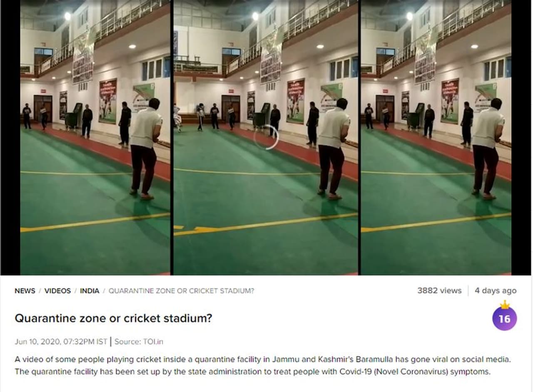Click the yellow floor line in the right frame
Viewport: 533px width, 392px height.
pos(436,222)
